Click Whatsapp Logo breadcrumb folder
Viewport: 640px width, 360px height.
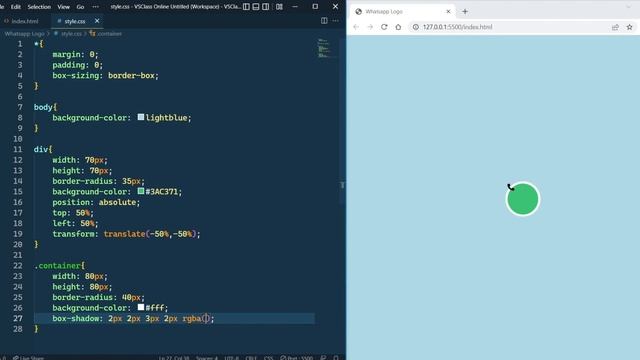point(24,34)
